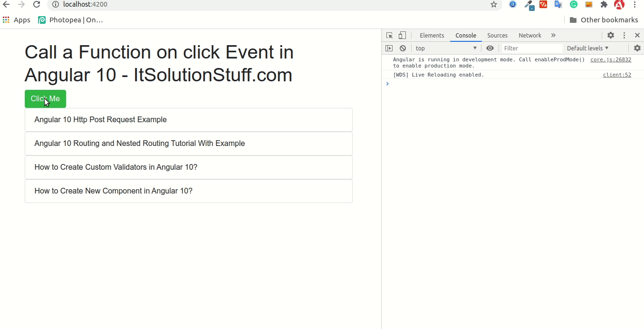This screenshot has height=329, width=644.
Task: Select the DevTools inspect element tool
Action: (x=390, y=35)
